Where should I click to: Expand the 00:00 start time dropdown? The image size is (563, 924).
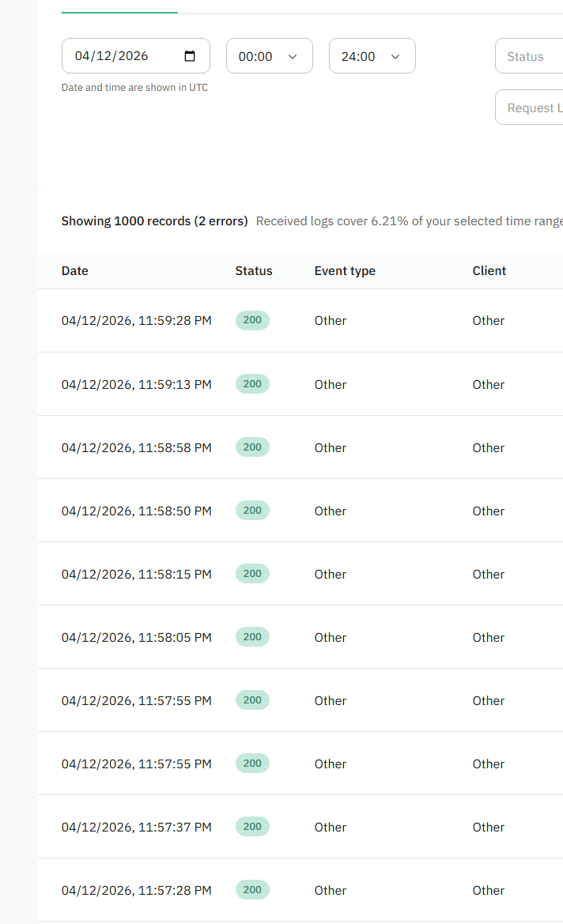click(269, 56)
